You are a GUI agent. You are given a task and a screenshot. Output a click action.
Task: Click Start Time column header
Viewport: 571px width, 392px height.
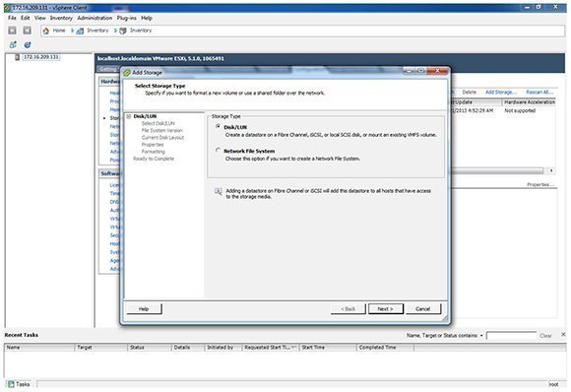coord(328,348)
